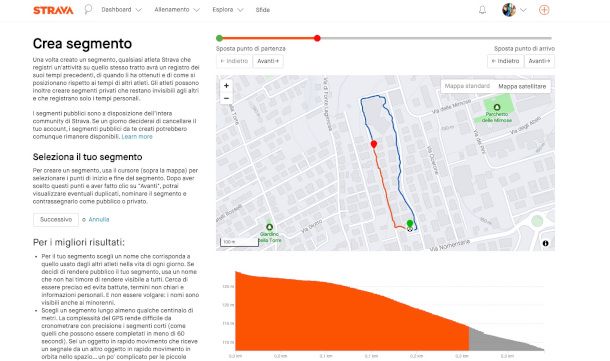Viewport: 610px width, 361px height.
Task: Click the Successivo button
Action: pyautogui.click(x=56, y=219)
